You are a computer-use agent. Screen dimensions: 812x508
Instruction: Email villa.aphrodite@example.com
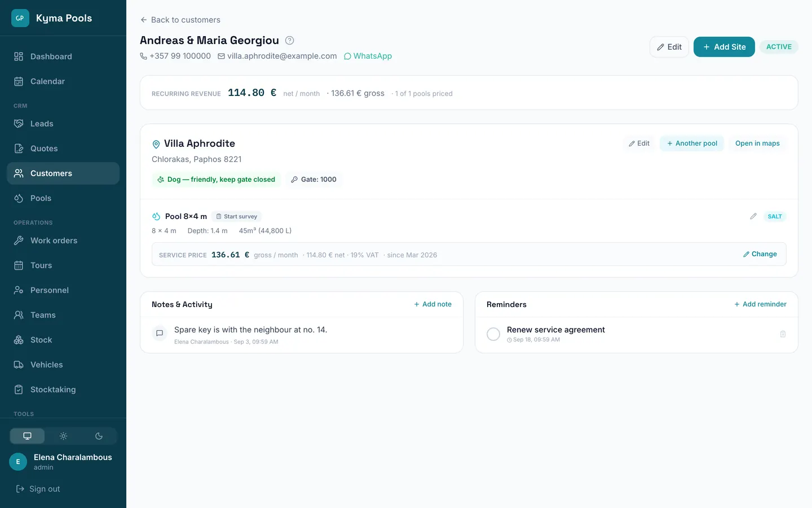coord(277,56)
